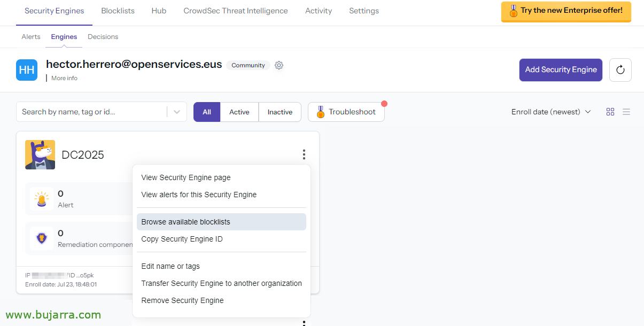Image resolution: width=644 pixels, height=326 pixels.
Task: Click the HH organization avatar
Action: [x=27, y=70]
